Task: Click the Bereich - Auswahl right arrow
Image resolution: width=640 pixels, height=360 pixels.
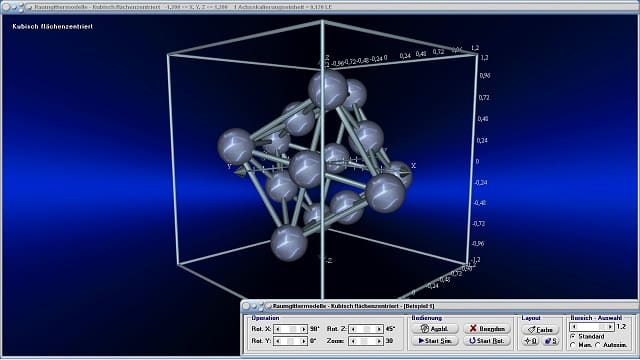Action: [610, 327]
